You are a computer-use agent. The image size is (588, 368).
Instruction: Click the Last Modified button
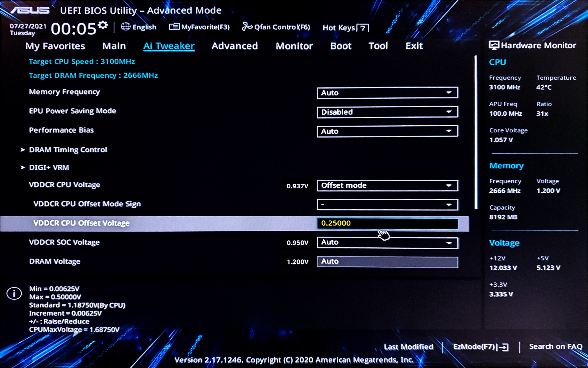[409, 347]
